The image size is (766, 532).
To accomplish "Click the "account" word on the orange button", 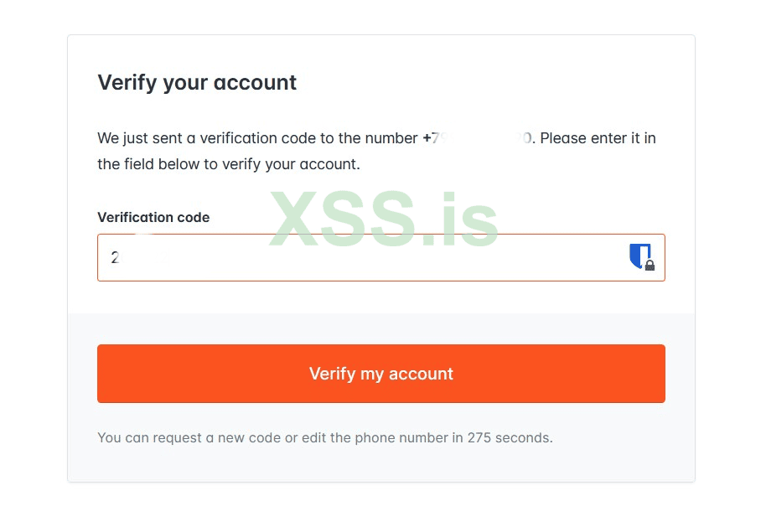I will click(421, 374).
